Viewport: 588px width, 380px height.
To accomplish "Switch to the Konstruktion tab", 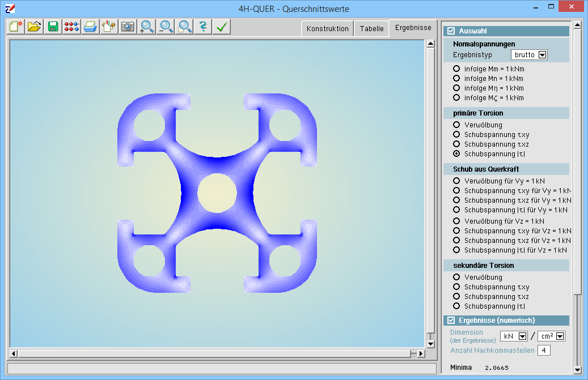I will [327, 29].
